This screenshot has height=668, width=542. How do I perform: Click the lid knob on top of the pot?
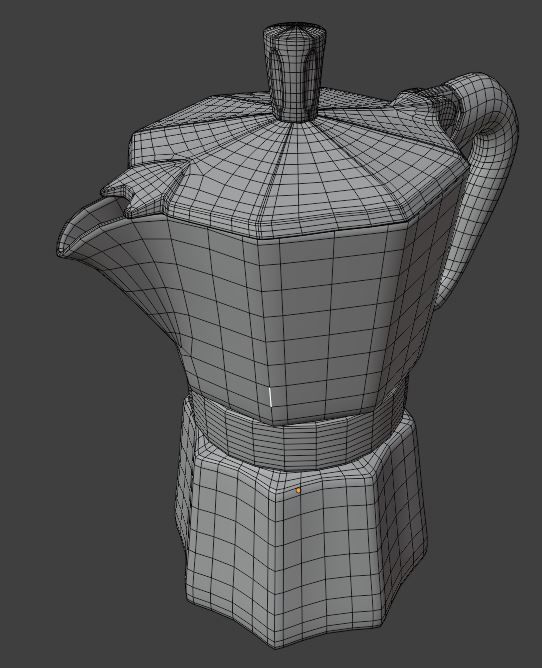click(x=295, y=71)
